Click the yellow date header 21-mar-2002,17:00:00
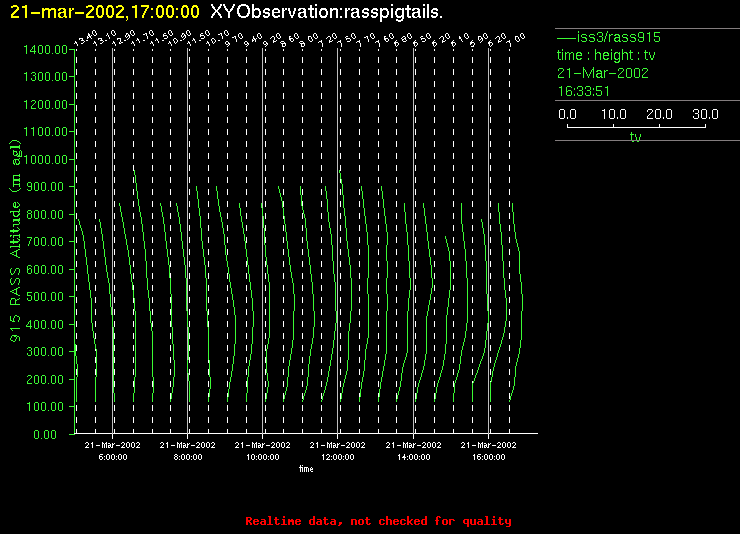The image size is (740, 534). (105, 12)
